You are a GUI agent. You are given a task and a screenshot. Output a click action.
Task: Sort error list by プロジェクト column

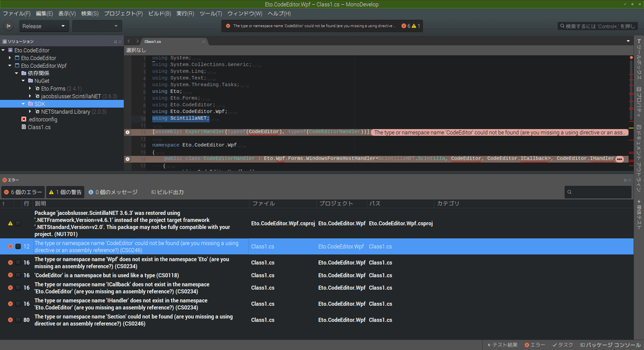click(341, 204)
